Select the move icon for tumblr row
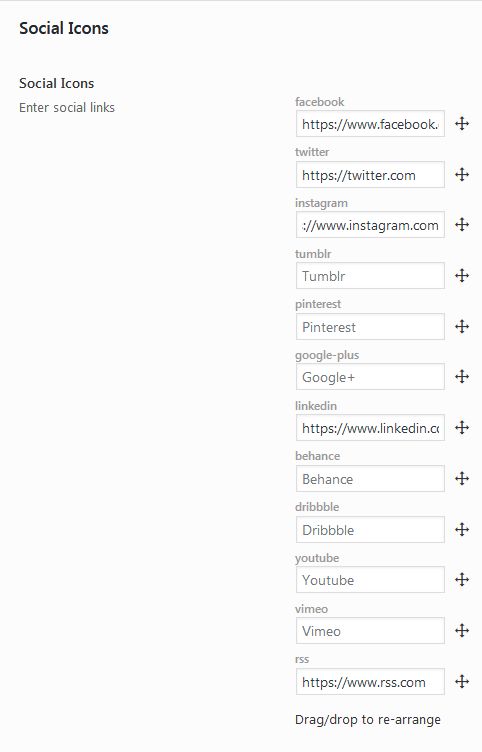This screenshot has width=482, height=752. [x=462, y=276]
